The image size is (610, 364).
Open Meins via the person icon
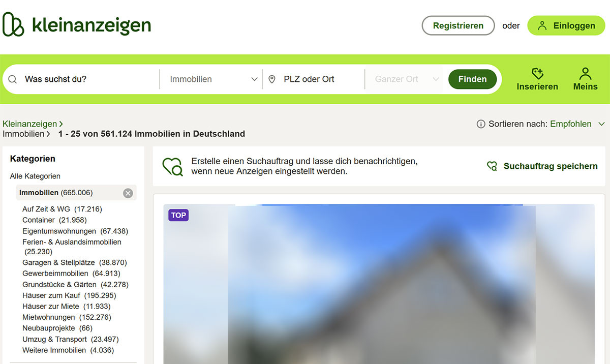coord(585,74)
